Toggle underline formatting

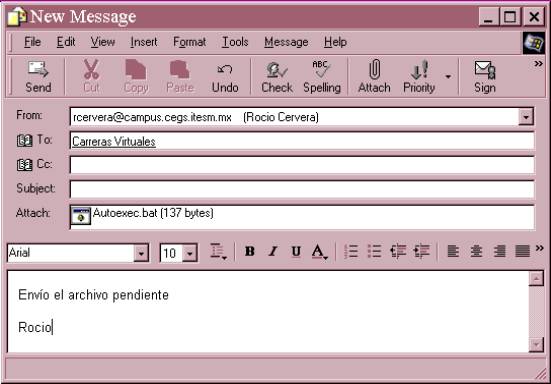(x=296, y=252)
